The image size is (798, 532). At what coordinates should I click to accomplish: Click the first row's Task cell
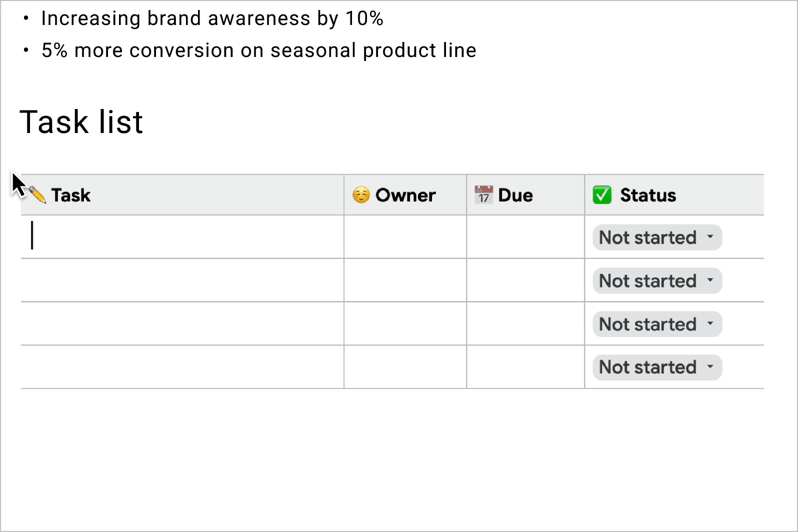[182, 237]
